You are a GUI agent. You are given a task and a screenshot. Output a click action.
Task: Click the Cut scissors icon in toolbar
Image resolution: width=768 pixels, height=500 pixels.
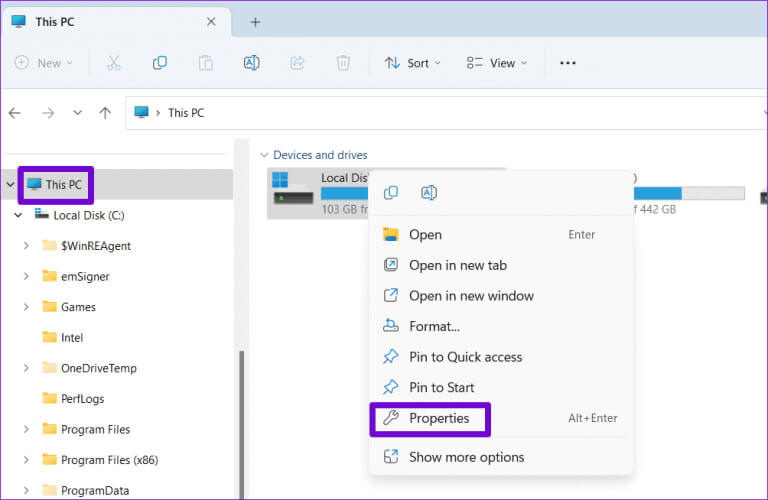[x=113, y=62]
